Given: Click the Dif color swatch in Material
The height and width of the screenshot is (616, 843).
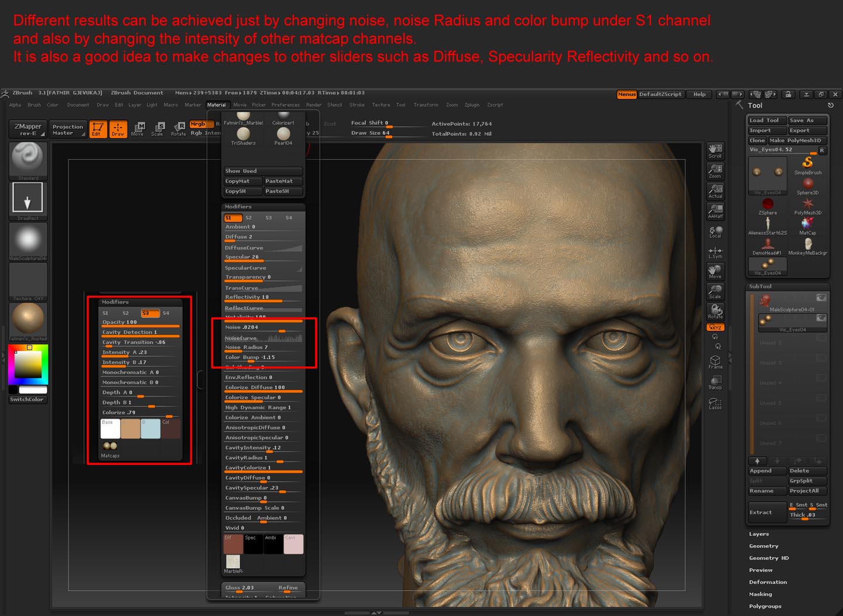Looking at the screenshot, I should [233, 544].
